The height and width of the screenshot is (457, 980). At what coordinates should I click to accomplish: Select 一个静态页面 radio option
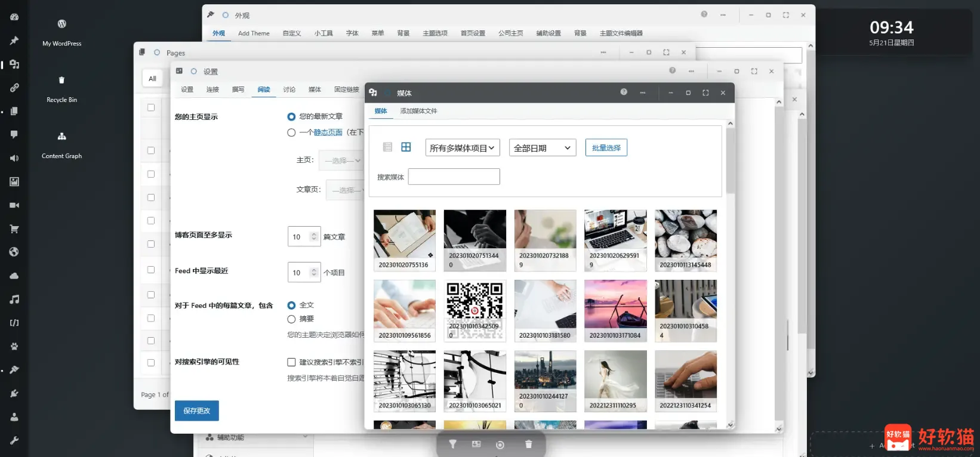(x=291, y=132)
